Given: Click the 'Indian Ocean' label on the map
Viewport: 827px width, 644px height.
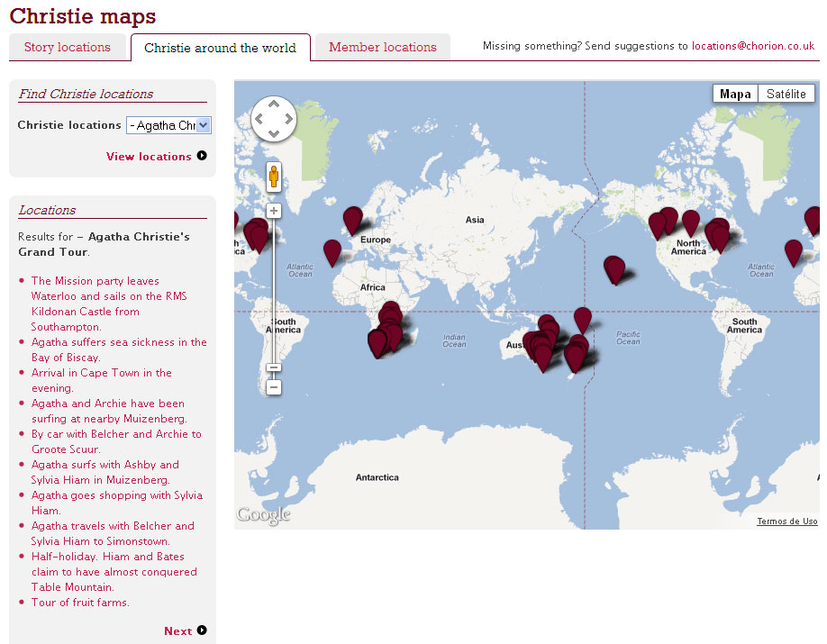Looking at the screenshot, I should click(x=454, y=340).
